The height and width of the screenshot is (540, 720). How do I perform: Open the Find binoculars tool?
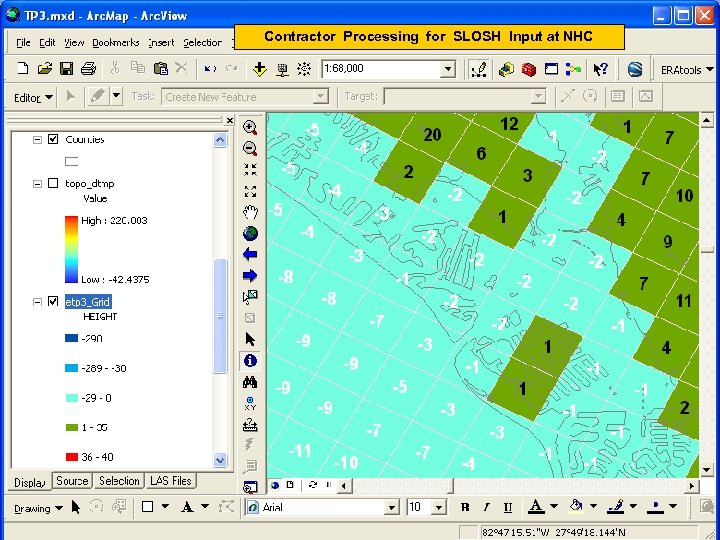[x=250, y=382]
